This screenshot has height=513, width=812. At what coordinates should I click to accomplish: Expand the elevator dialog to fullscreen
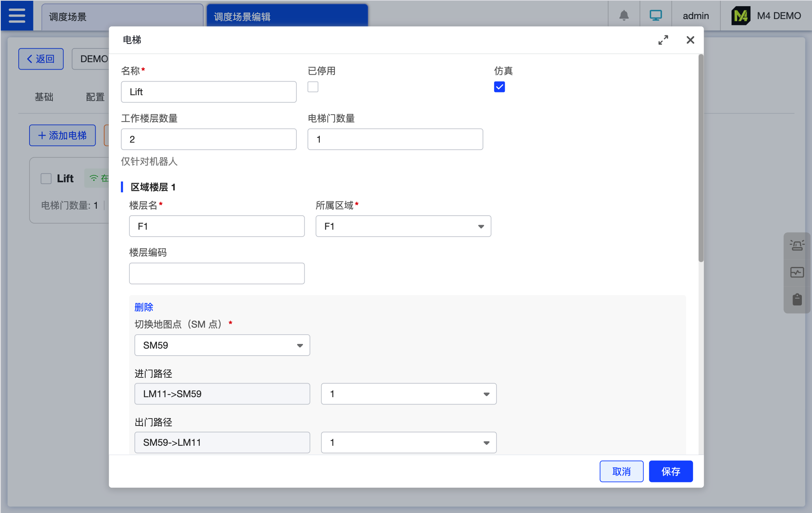(663, 40)
